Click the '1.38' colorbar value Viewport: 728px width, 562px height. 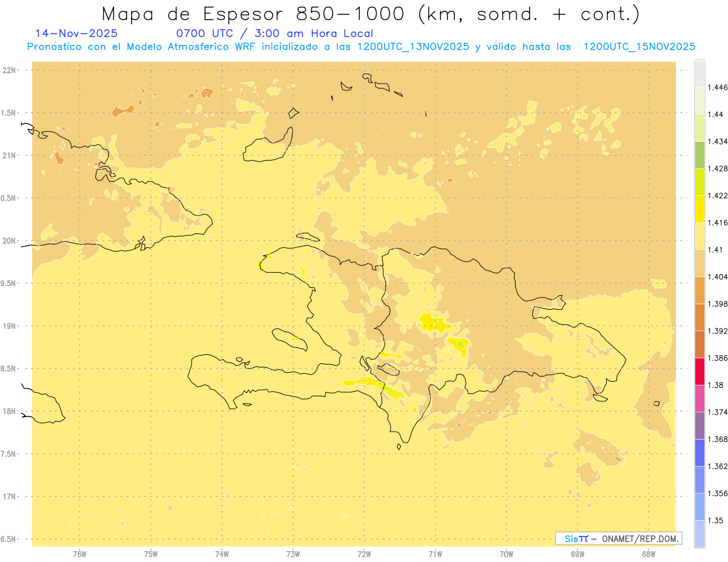[716, 385]
